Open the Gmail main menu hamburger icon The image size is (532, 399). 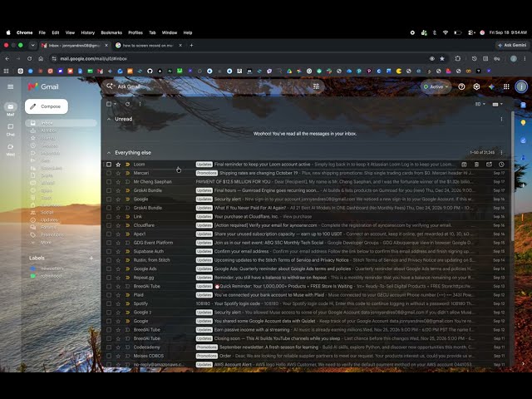[11, 86]
